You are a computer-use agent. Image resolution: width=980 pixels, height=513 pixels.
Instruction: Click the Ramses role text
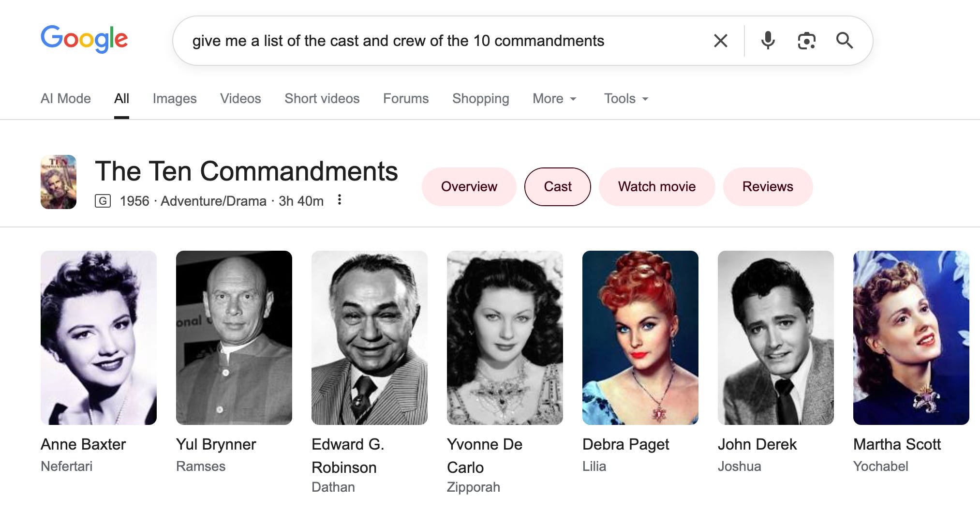201,467
